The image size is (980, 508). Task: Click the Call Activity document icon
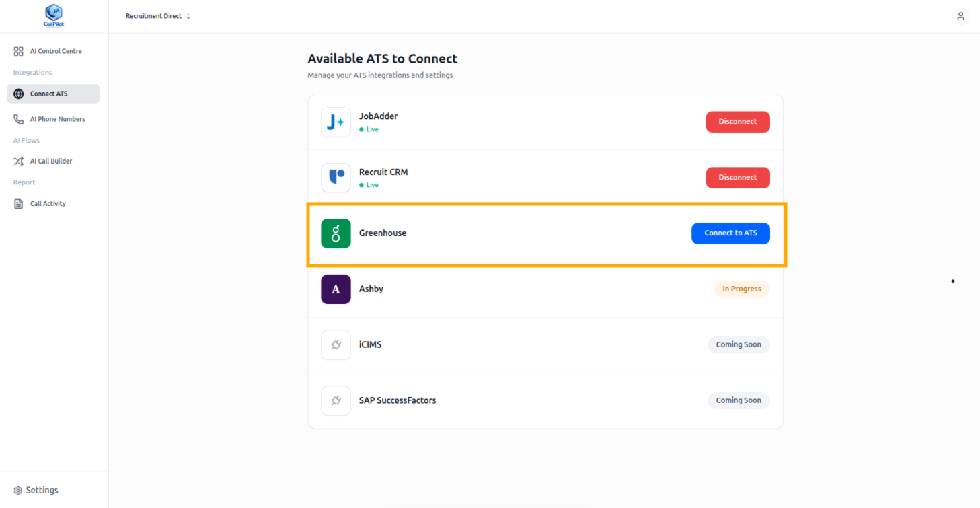19,203
